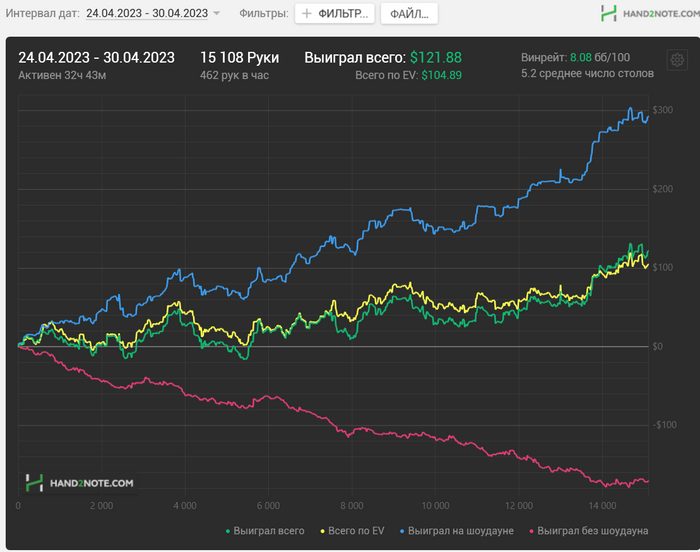The width and height of the screenshot is (700, 552).
Task: Click the green Выиграл всего legend dot
Action: 228,531
